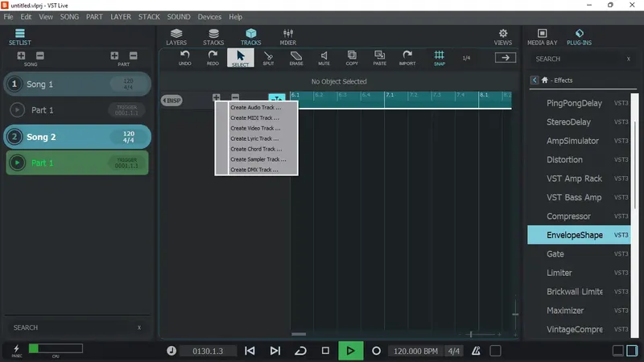Click the plug-ins search field
Viewport: 644px width, 362px height.
pos(577,59)
